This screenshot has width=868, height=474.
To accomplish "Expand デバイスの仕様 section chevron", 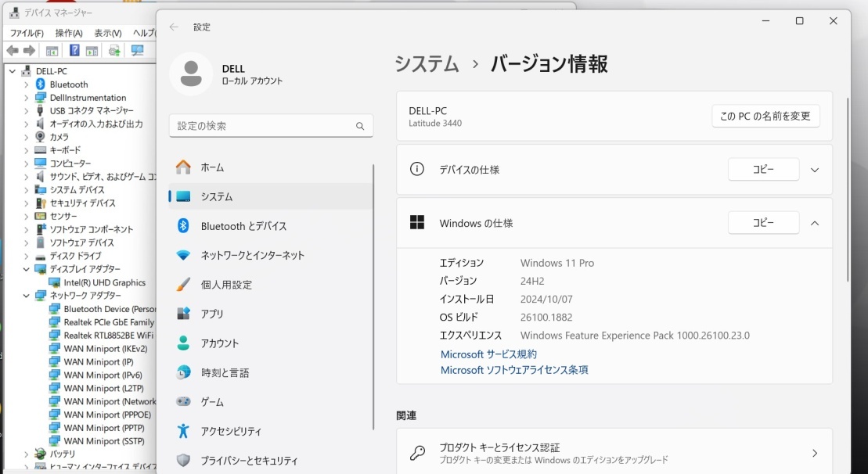I will click(815, 170).
